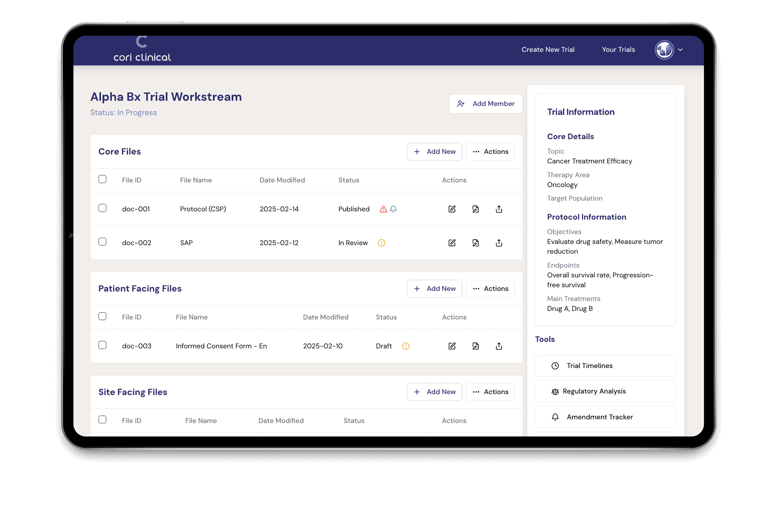
Task: Click the ellipsis icon in Core Files Actions
Action: pos(476,152)
